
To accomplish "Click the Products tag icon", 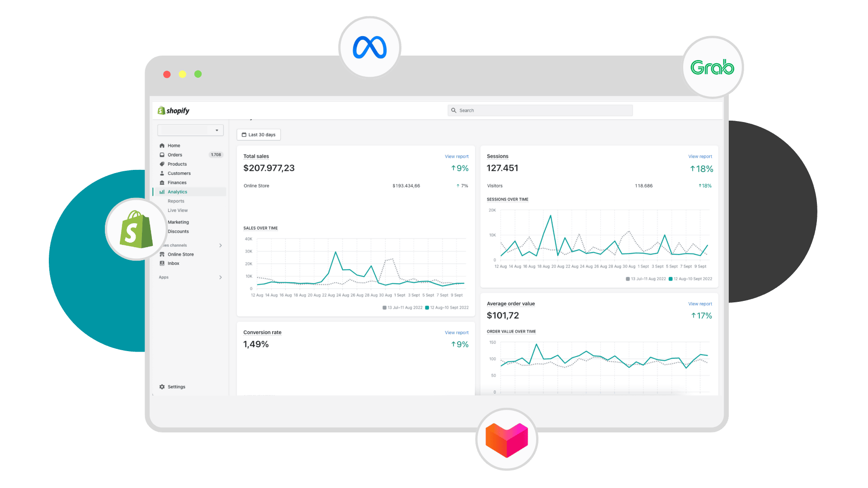I will pyautogui.click(x=162, y=164).
